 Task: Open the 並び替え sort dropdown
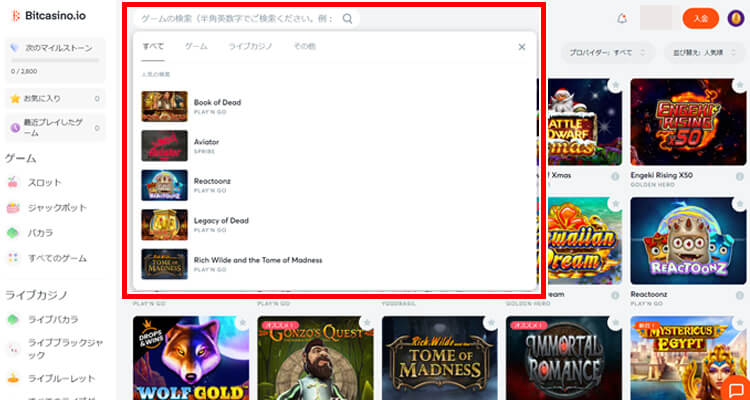[704, 53]
